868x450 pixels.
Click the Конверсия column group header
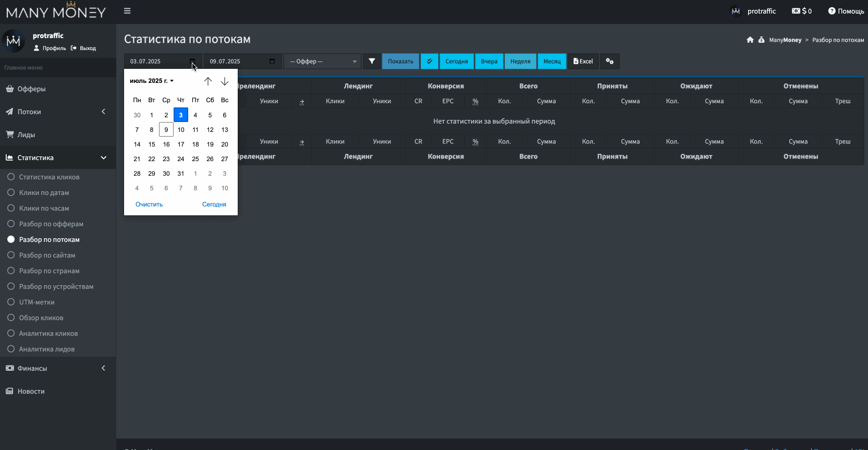point(446,86)
